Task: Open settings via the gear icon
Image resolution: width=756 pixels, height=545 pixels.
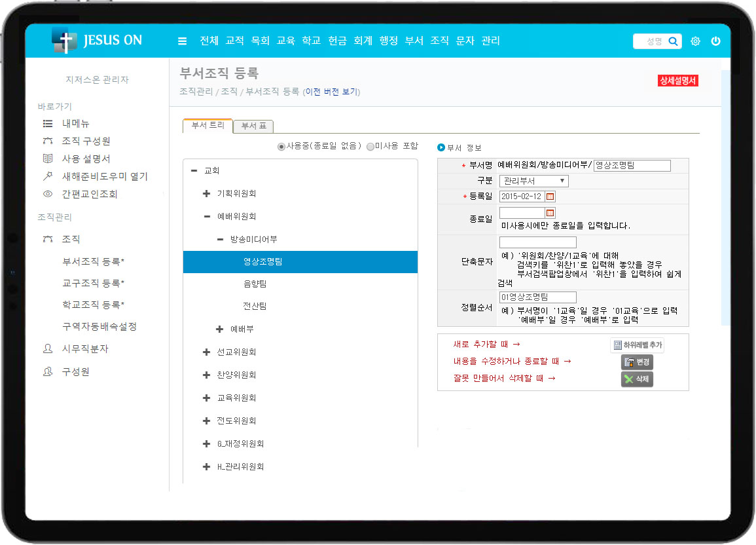Action: (x=695, y=41)
